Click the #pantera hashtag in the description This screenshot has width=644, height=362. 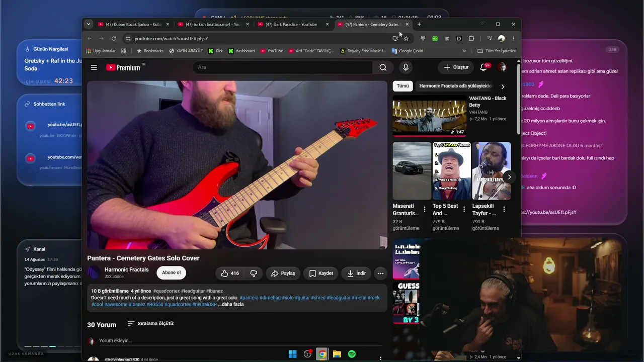249,298
